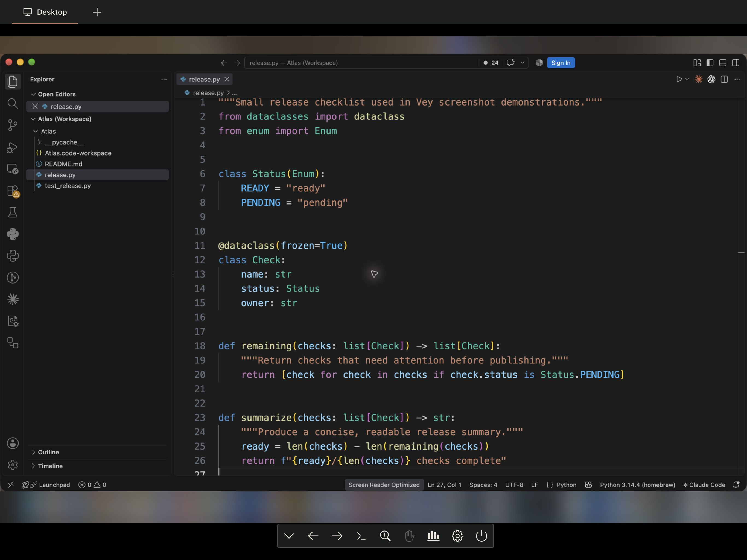Screen dimensions: 747x560
Task: Click the ChatGPT icon in editor toolbar
Action: pyautogui.click(x=711, y=79)
